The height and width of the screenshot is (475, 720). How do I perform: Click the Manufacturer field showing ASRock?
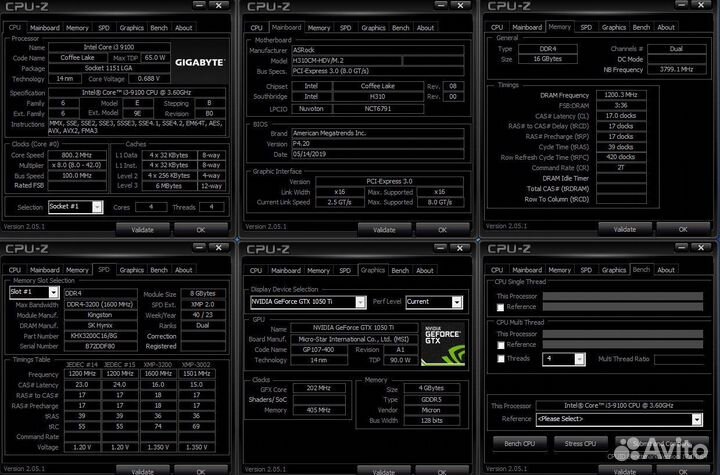click(377, 50)
